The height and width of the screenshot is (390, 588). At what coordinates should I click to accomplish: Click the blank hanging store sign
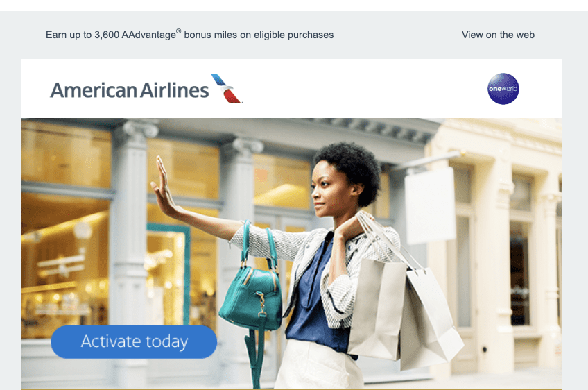[430, 205]
